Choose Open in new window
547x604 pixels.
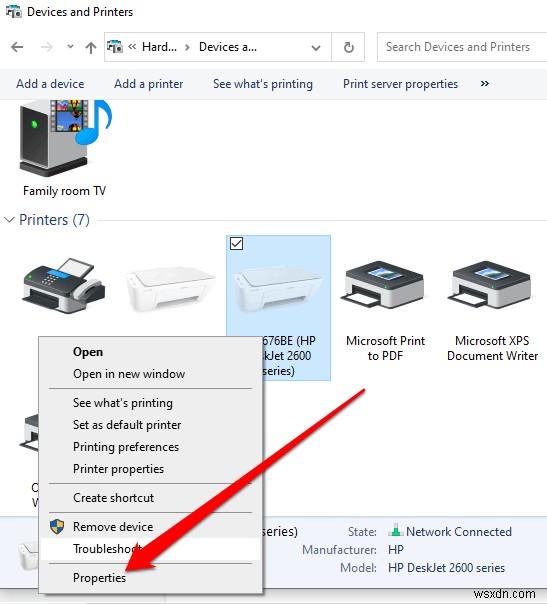[x=129, y=374]
